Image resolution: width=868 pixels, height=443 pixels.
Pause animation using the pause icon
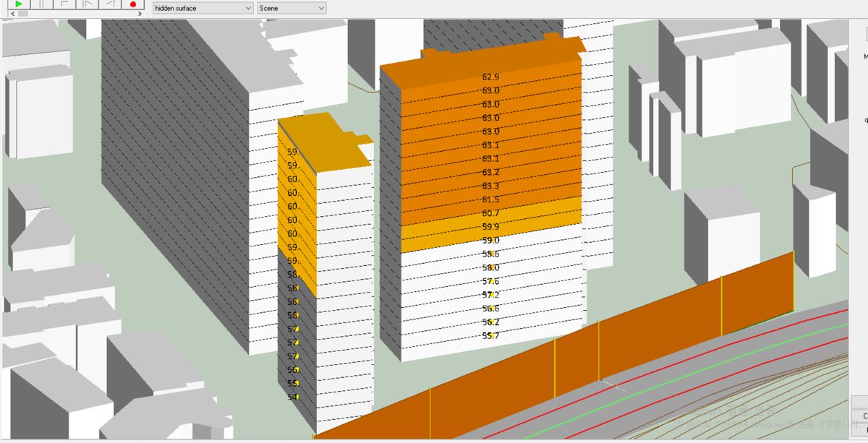(x=41, y=4)
